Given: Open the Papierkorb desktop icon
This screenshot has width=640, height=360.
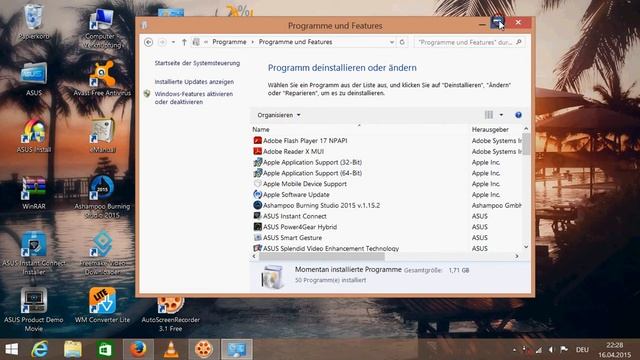Looking at the screenshot, I should point(33,21).
